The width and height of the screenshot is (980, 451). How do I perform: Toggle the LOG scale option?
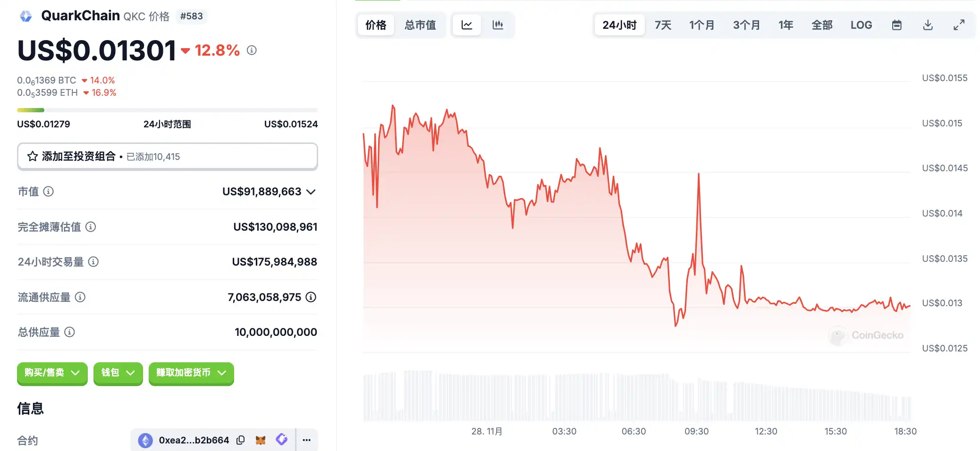(861, 25)
